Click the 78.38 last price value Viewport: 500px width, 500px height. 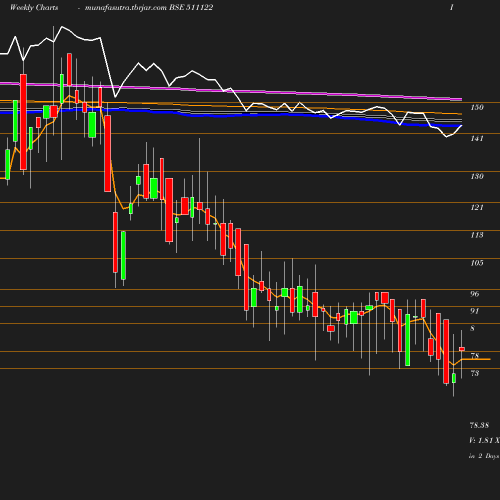[x=479, y=425]
